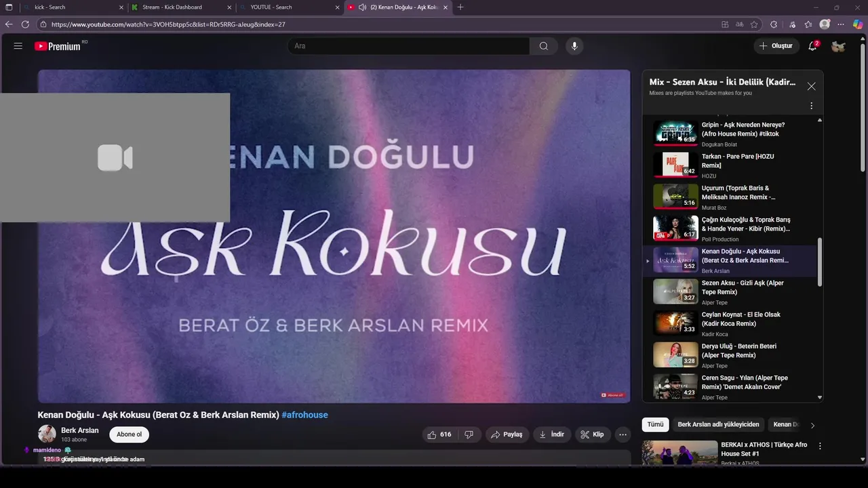View site information lock icon
The image size is (868, 488).
tap(43, 24)
